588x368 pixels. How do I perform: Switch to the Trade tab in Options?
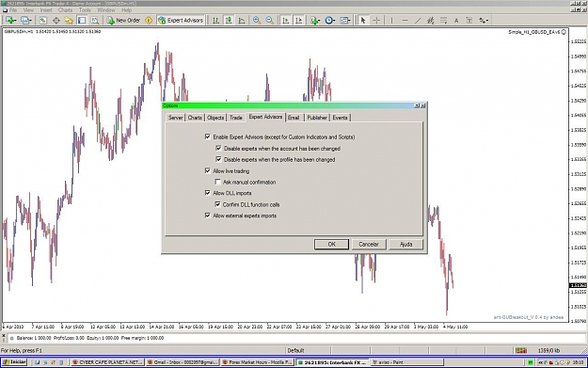tap(236, 118)
